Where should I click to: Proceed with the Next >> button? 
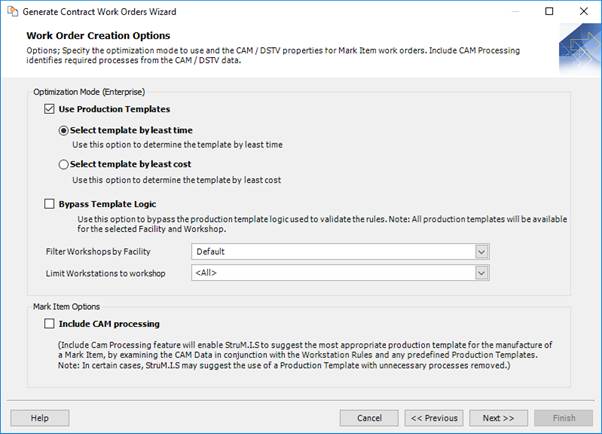(x=498, y=418)
